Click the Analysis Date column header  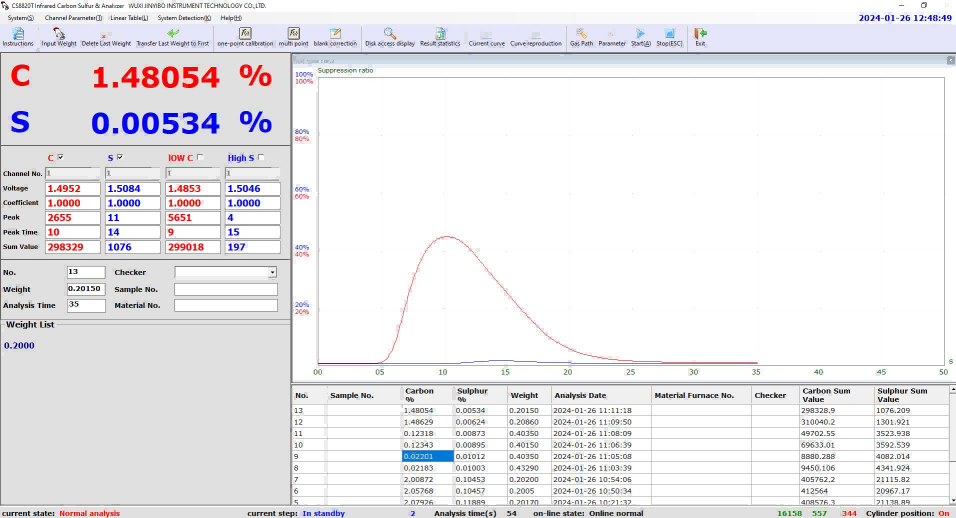pyautogui.click(x=601, y=395)
